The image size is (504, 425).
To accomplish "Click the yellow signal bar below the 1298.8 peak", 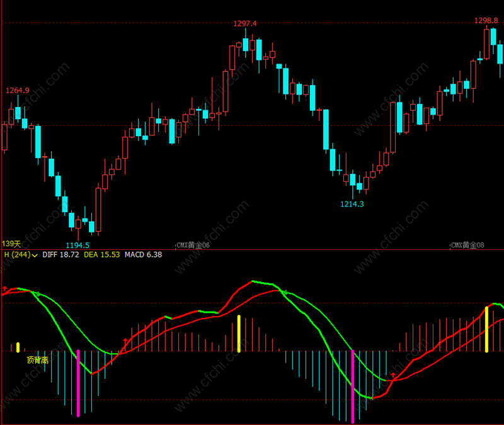I will [486, 329].
